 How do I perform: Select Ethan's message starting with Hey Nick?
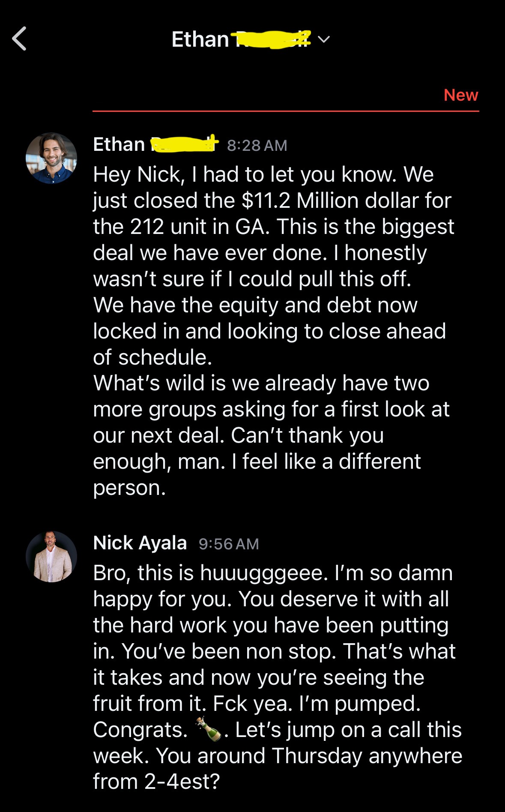coord(273,331)
